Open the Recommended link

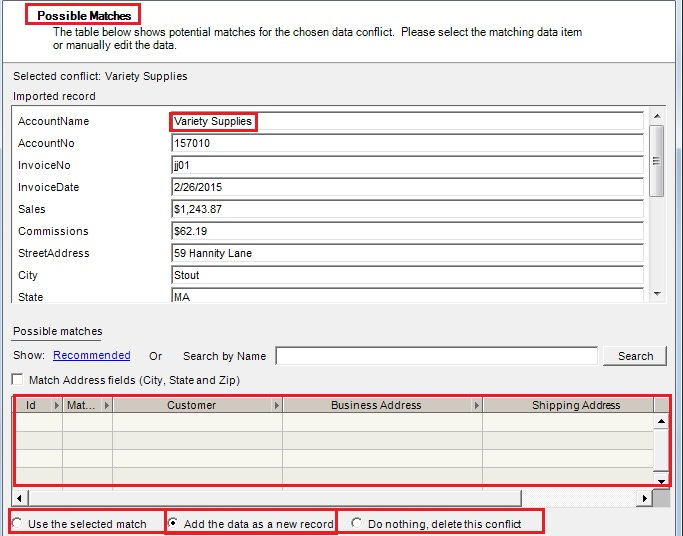coord(91,355)
